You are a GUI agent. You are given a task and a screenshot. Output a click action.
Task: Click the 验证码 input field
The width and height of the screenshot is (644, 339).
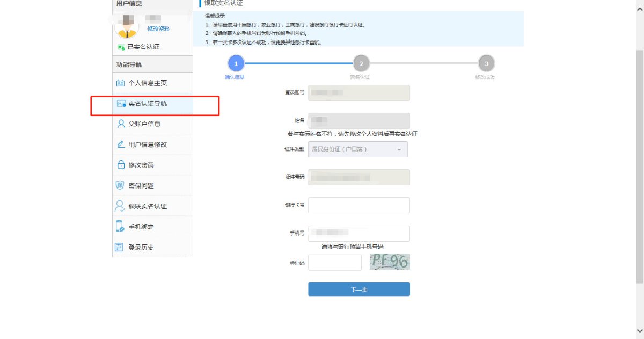[x=334, y=263]
